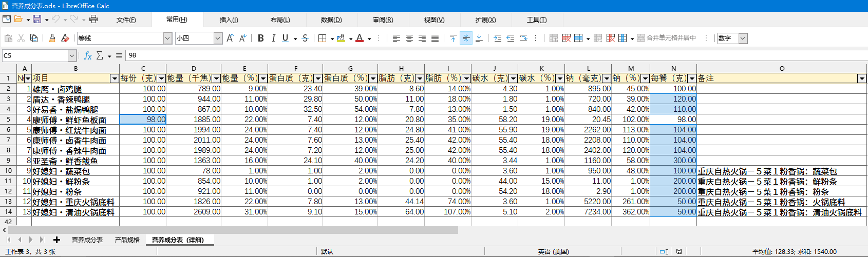Align cell text right
Image resolution: width=868 pixels, height=257 pixels.
pyautogui.click(x=422, y=38)
